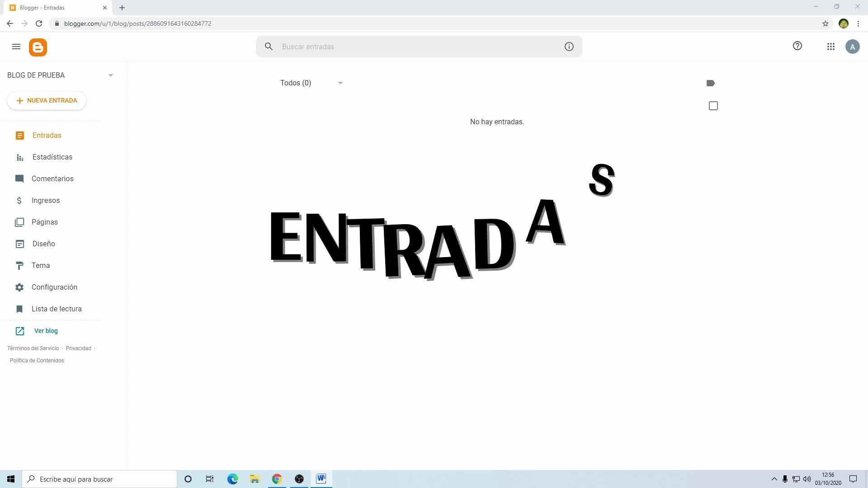
Task: Click the orange Blogger logo
Action: [38, 47]
